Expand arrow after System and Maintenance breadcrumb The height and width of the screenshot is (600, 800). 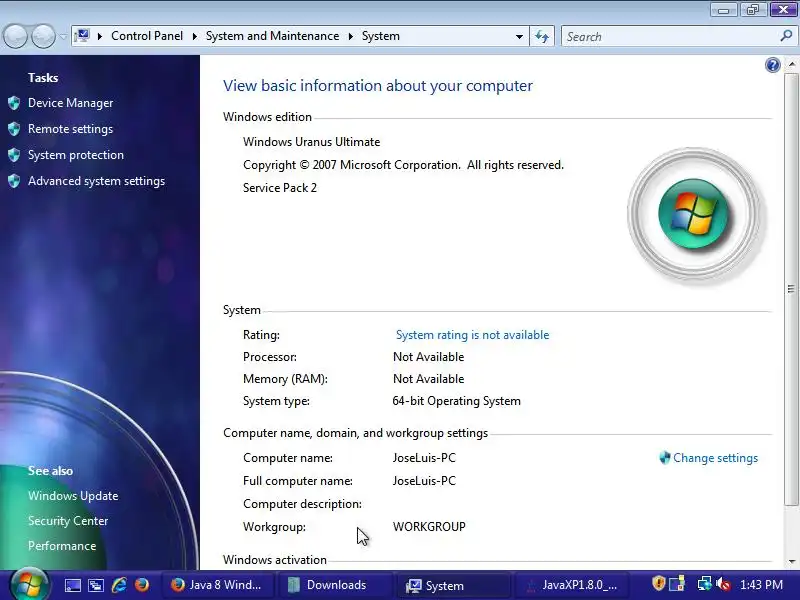(351, 37)
